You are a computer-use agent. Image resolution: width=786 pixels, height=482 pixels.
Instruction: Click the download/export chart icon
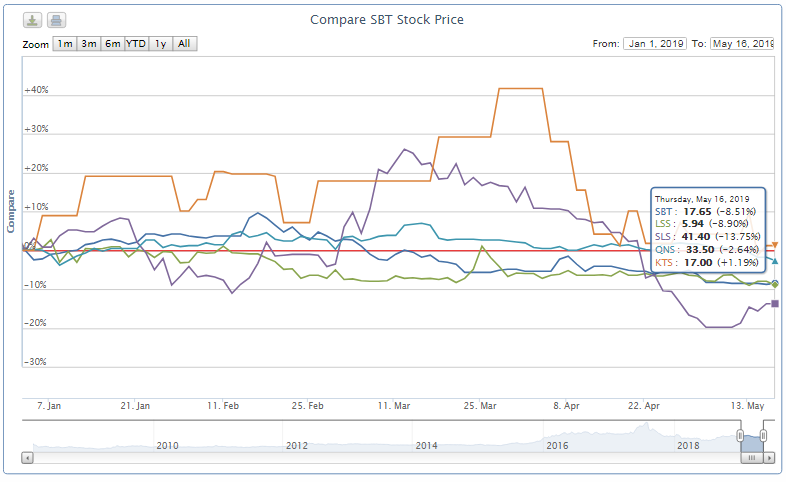[35, 21]
